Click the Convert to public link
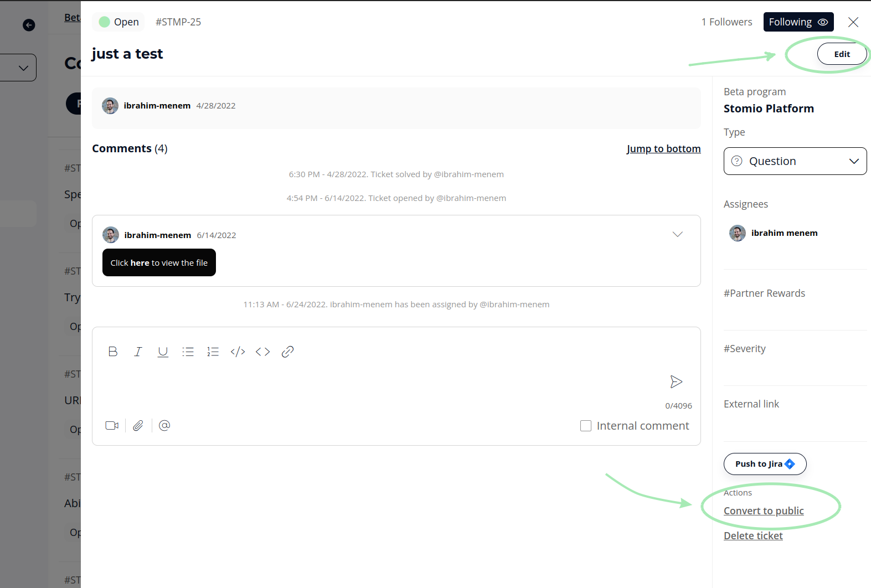 [x=764, y=510]
